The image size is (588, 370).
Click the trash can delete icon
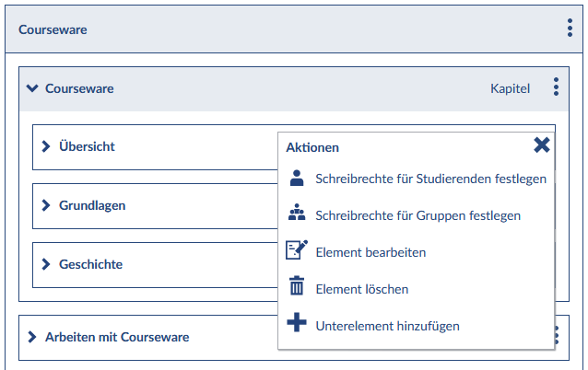297,288
